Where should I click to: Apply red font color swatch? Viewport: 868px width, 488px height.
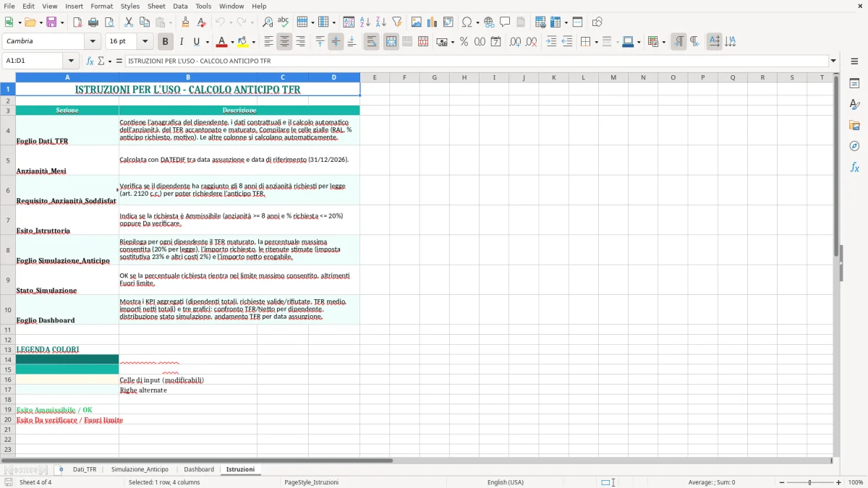click(222, 42)
